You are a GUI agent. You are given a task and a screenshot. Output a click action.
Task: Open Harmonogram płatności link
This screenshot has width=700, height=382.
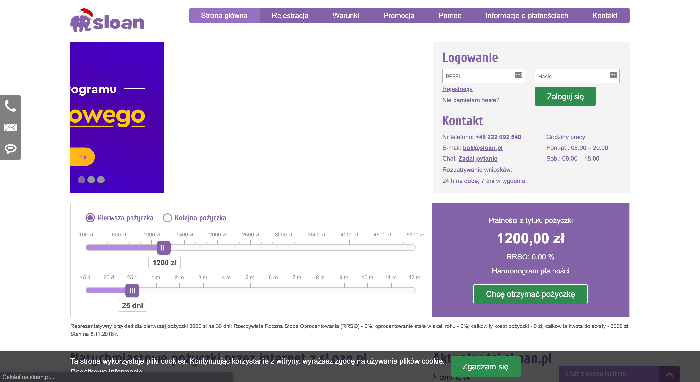[530, 271]
